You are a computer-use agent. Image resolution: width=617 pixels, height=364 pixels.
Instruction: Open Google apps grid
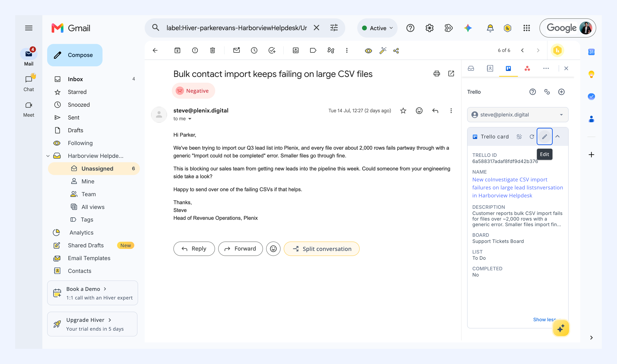tap(527, 28)
